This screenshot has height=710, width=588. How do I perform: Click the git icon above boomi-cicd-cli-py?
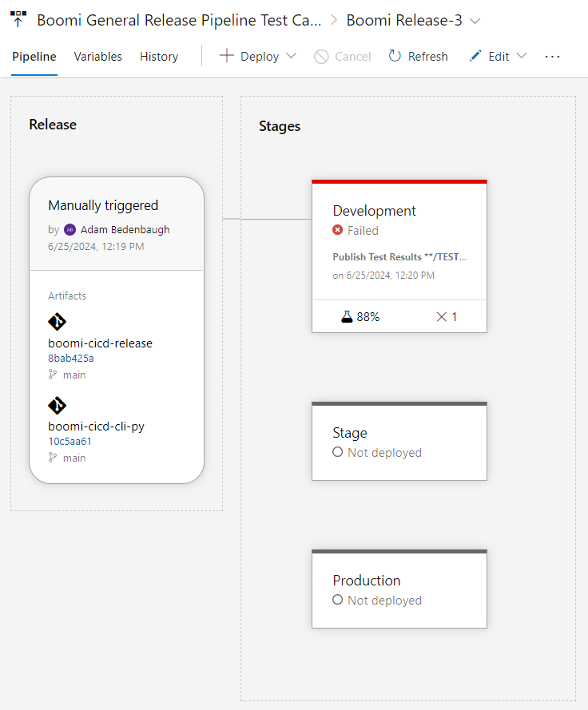click(57, 405)
